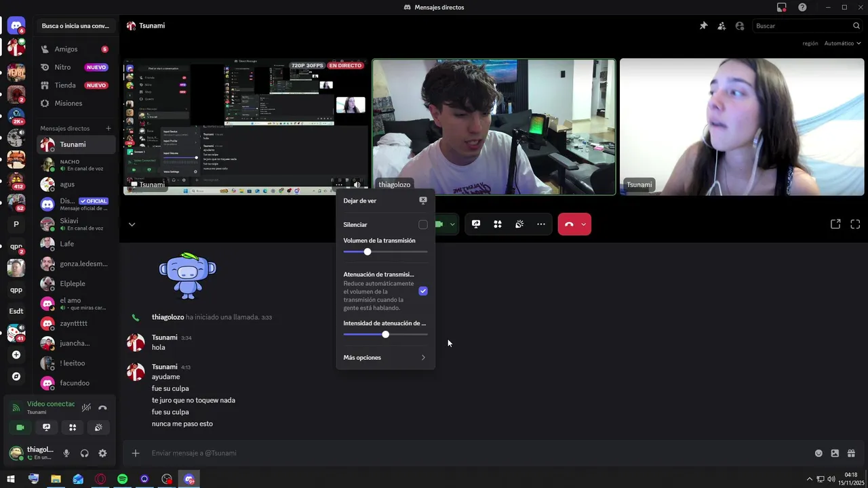This screenshot has height=488, width=868.
Task: Expand Más opciones submenu
Action: [385, 357]
